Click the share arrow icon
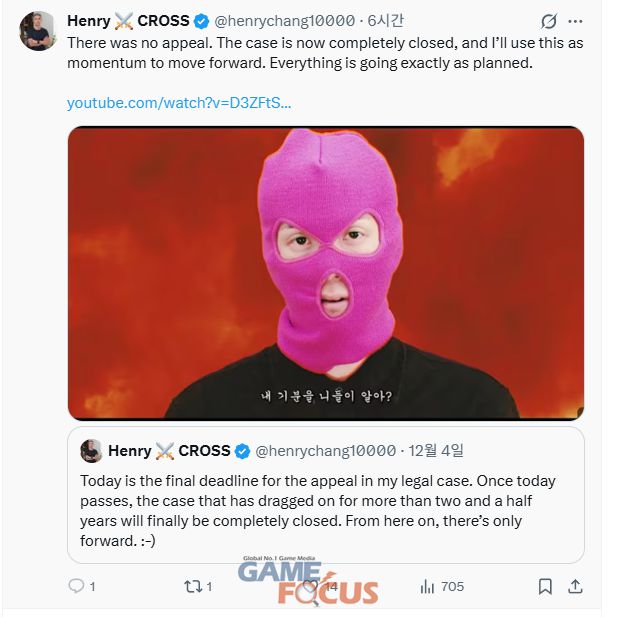 coord(575,586)
